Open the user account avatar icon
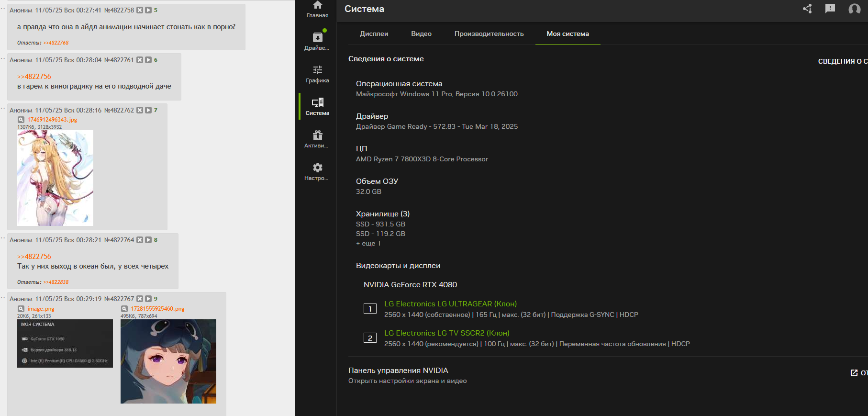 coord(855,9)
